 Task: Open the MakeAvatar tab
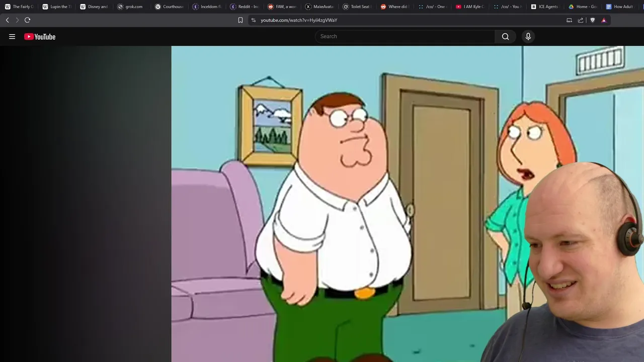point(320,7)
